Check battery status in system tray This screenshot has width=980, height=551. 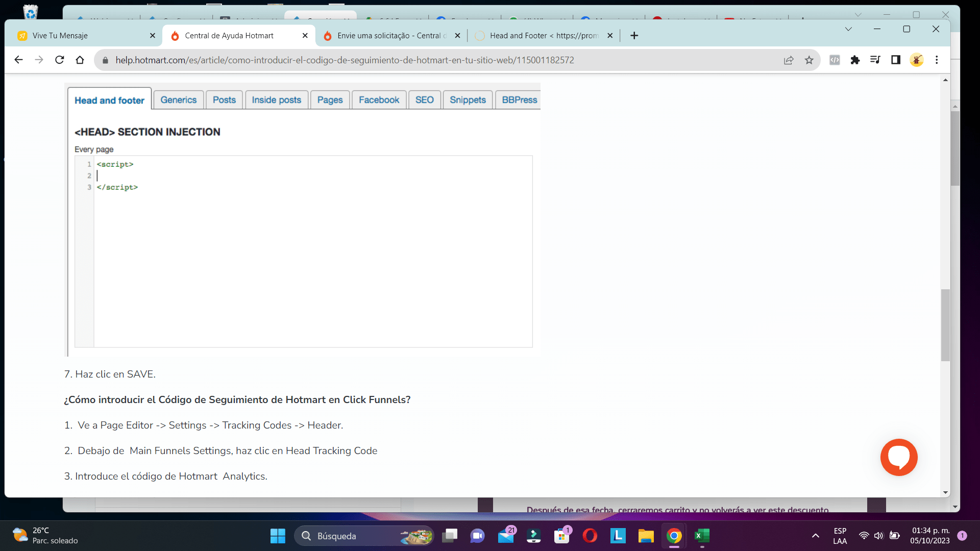895,536
